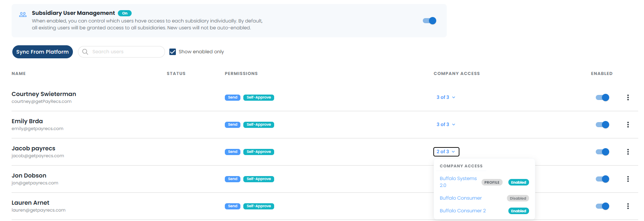644x221 pixels.
Task: Open more options for Courtney Swieterman
Action: click(x=628, y=97)
